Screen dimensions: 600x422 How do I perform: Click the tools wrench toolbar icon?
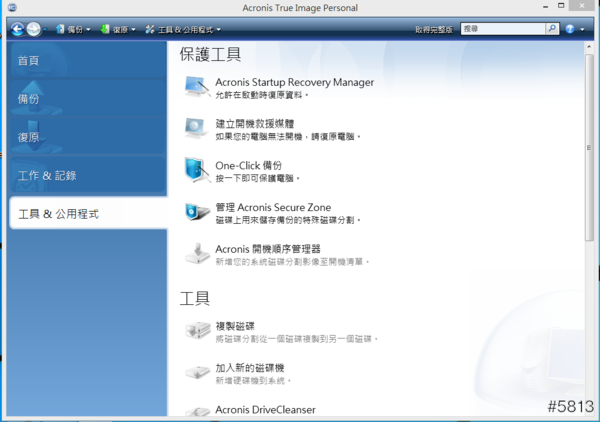point(150,29)
